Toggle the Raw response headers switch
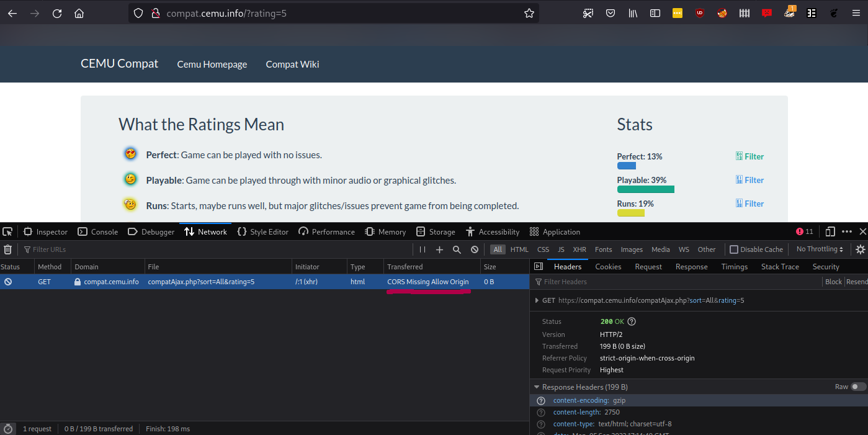Viewport: 868px width, 435px height. (858, 387)
